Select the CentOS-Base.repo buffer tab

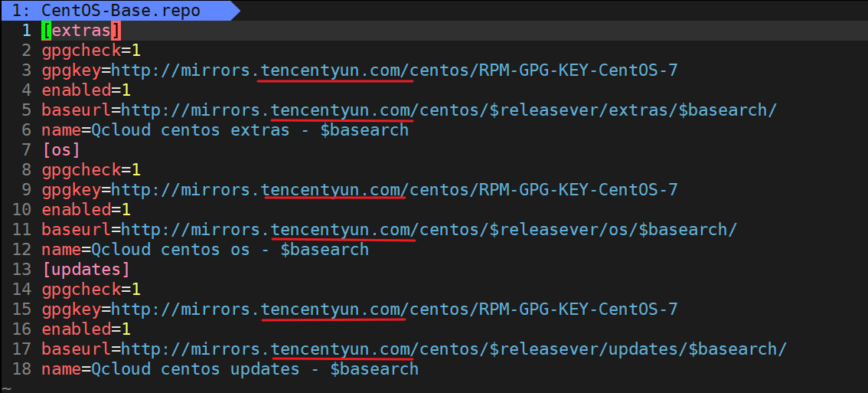click(x=115, y=10)
